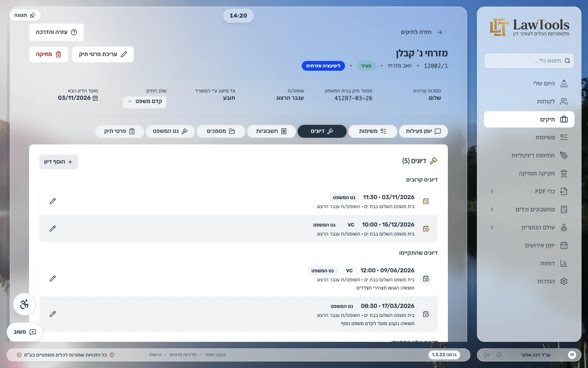
Task: Click the 'פעיל' active status badge
Action: [x=366, y=66]
